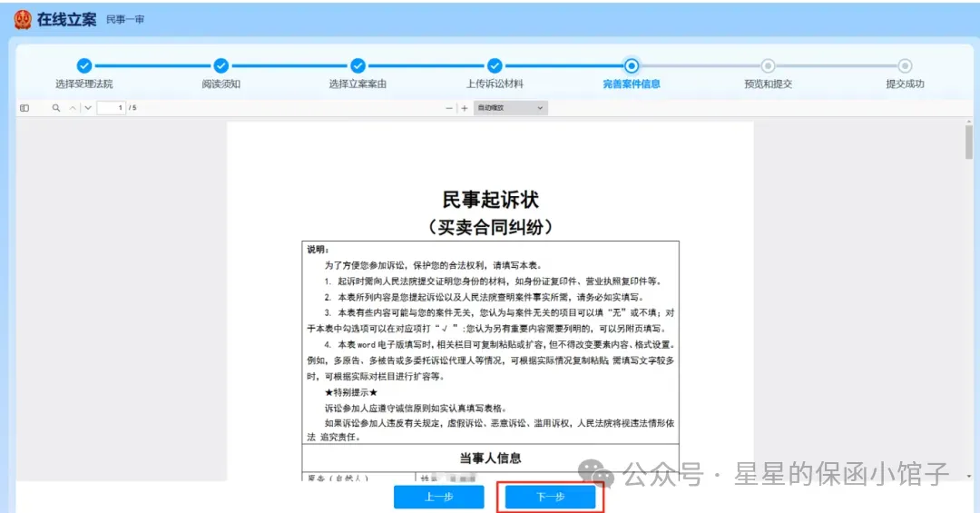Click the 选择受理法院 step label
Image resolution: width=980 pixels, height=513 pixels.
tap(83, 84)
